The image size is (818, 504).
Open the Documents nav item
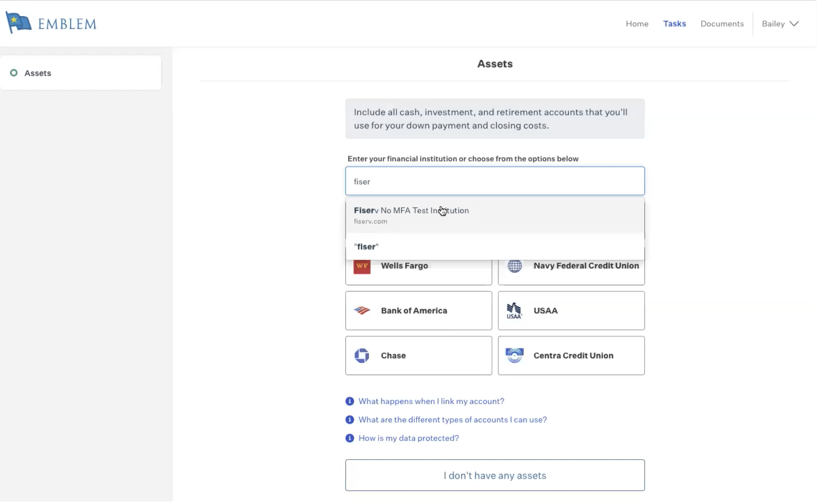(x=722, y=24)
